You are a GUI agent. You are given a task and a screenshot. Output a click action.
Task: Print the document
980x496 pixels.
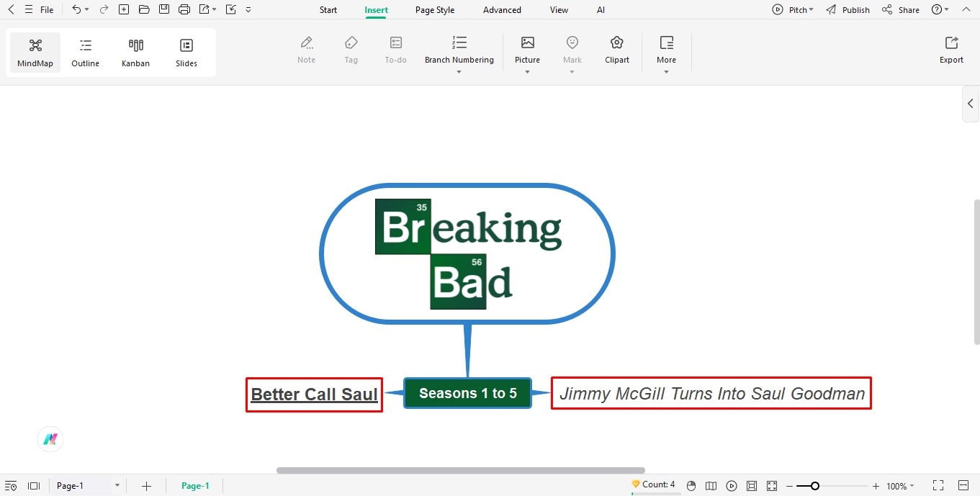pos(184,9)
